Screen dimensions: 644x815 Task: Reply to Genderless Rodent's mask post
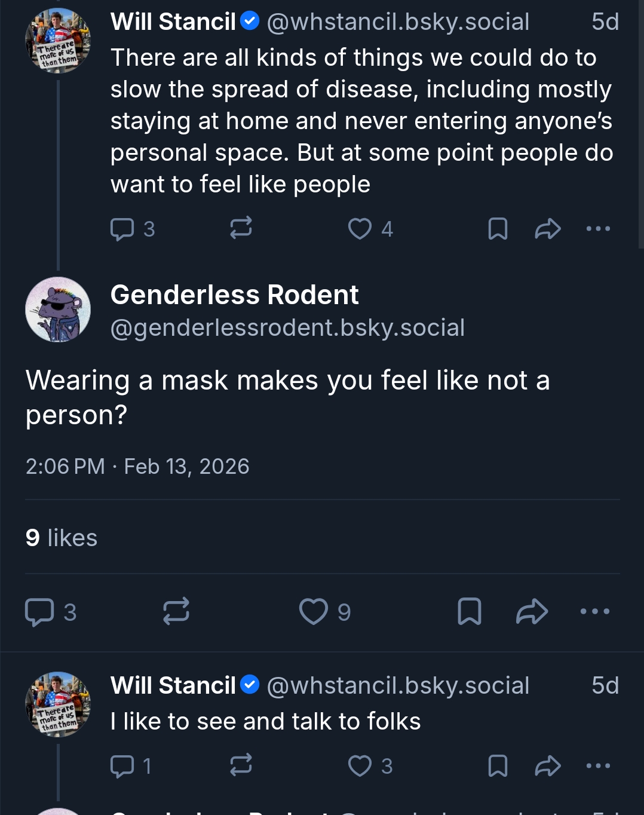[x=39, y=612]
